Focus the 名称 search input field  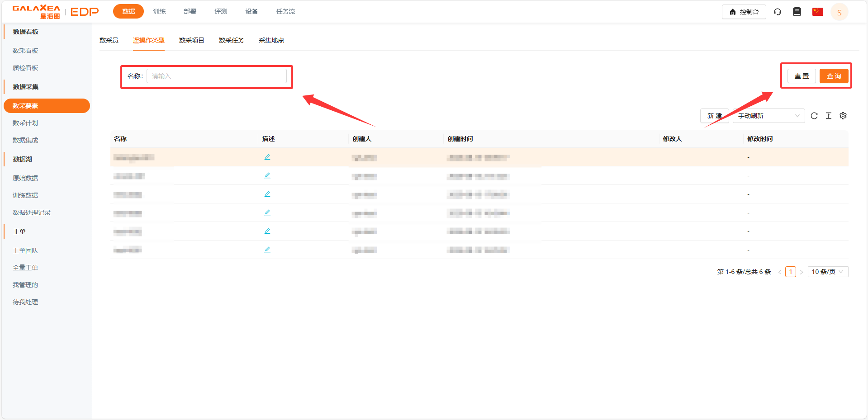click(216, 76)
